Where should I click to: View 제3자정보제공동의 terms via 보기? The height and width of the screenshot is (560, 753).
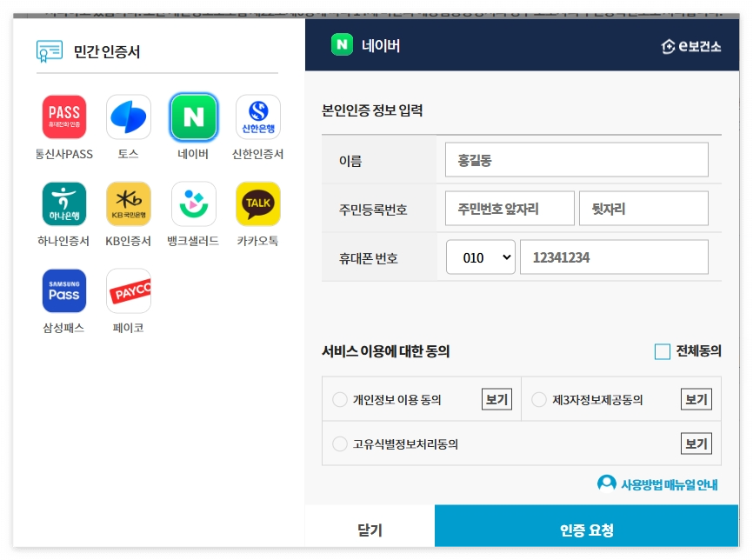pyautogui.click(x=696, y=399)
